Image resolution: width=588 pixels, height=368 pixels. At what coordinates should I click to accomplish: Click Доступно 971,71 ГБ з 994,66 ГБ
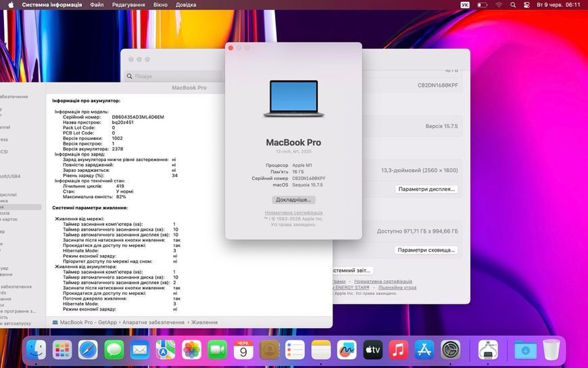[418, 231]
